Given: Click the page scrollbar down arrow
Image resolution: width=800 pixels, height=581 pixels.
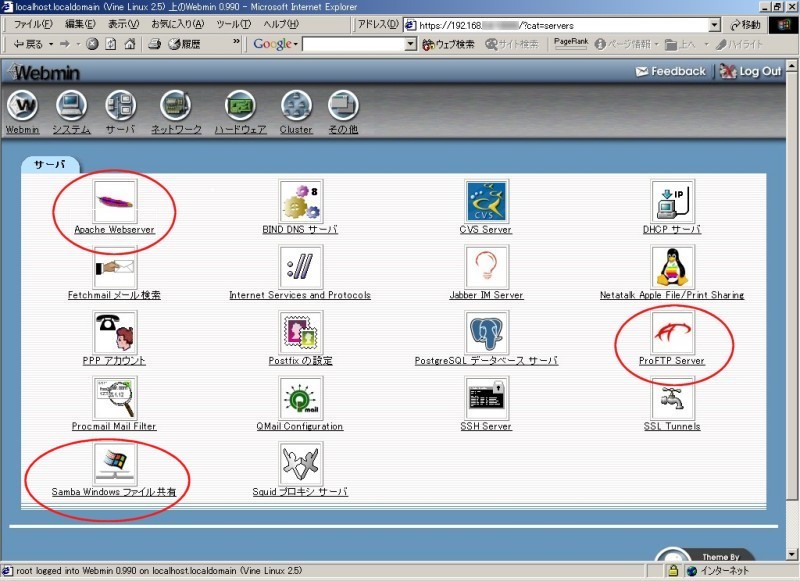Looking at the screenshot, I should [x=792, y=554].
